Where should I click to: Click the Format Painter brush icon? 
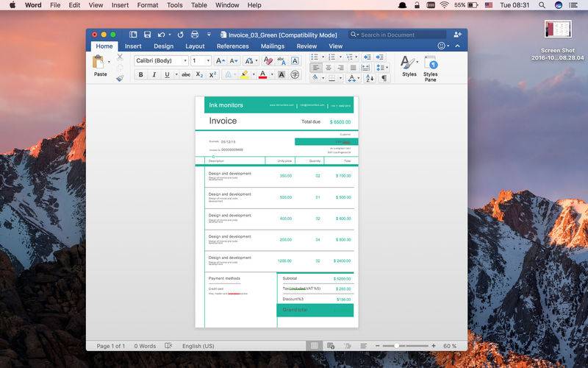120,78
